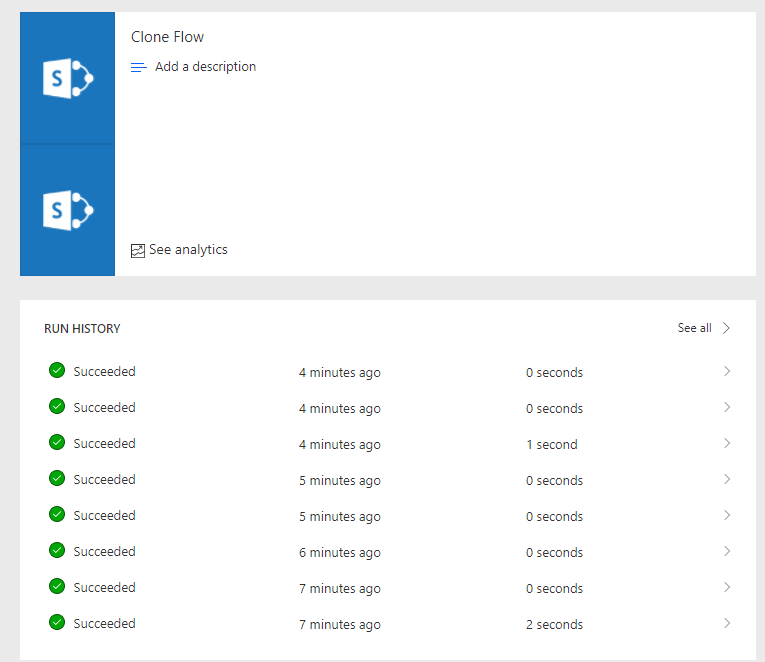Click the upper SharePoint connector icon
765x662 pixels.
(x=68, y=78)
